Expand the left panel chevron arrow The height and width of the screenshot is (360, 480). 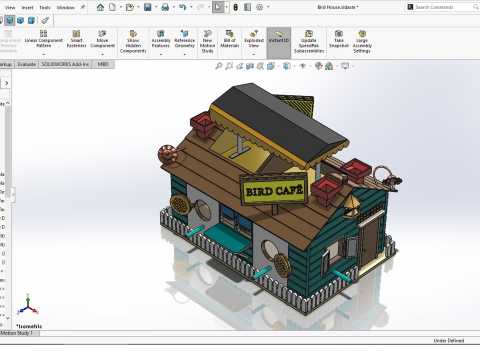[x=6, y=83]
